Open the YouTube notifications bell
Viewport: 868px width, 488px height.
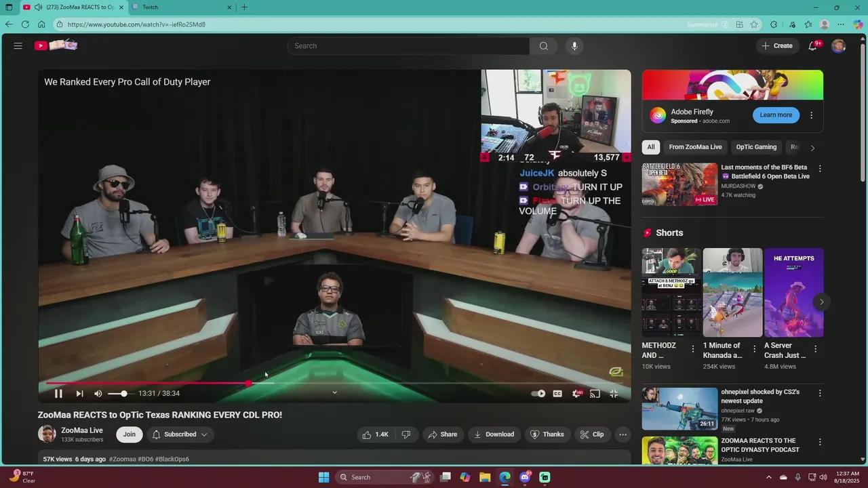[x=813, y=46]
